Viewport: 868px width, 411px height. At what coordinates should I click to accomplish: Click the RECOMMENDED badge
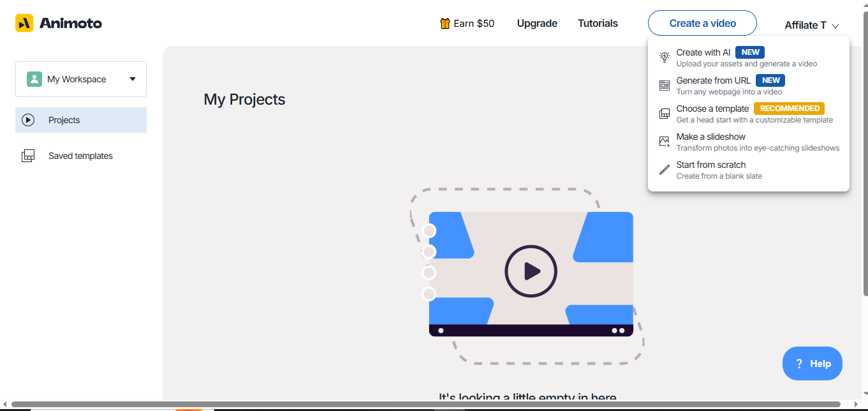(x=790, y=108)
